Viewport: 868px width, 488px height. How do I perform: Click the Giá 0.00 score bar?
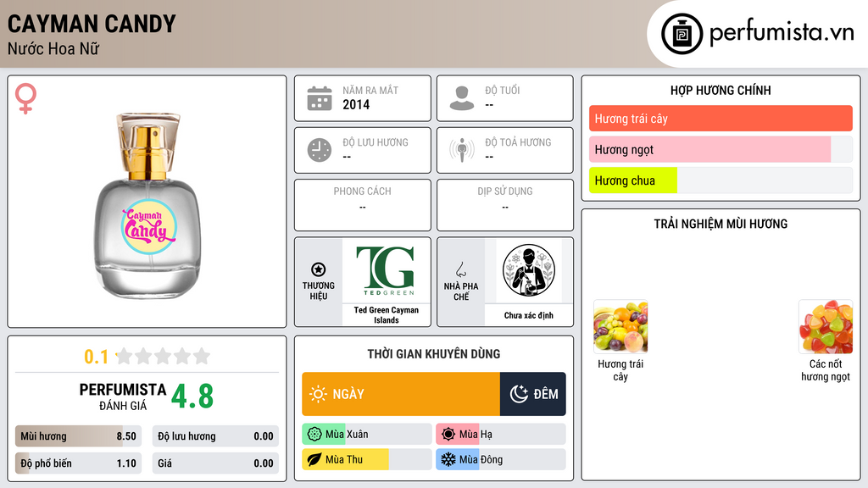215,463
